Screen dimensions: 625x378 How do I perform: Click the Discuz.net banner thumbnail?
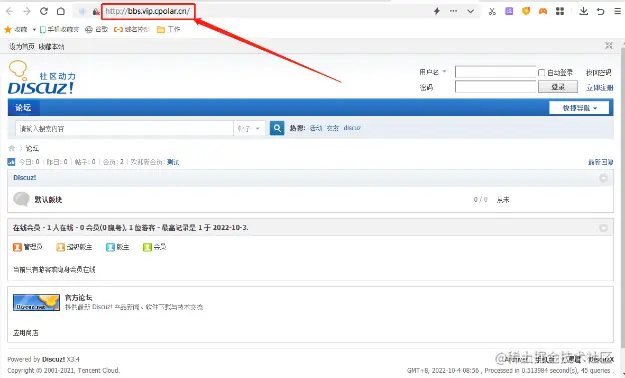coord(36,302)
